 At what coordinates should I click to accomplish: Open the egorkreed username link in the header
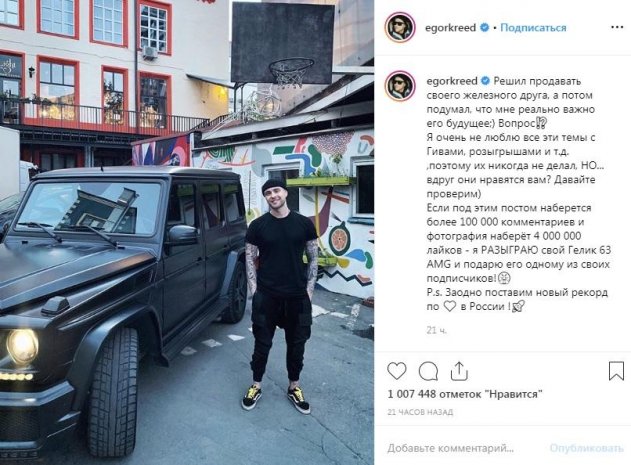click(x=450, y=28)
